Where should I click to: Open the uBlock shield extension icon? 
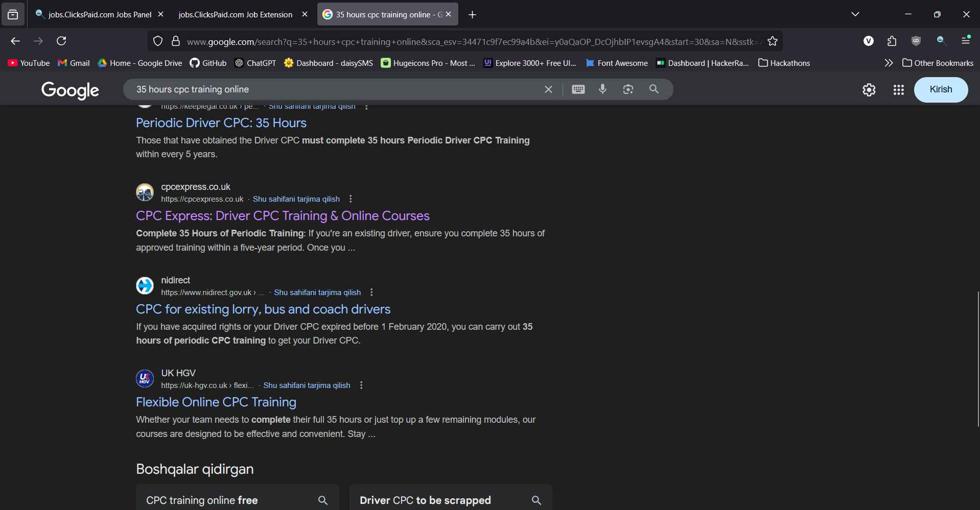click(x=916, y=41)
